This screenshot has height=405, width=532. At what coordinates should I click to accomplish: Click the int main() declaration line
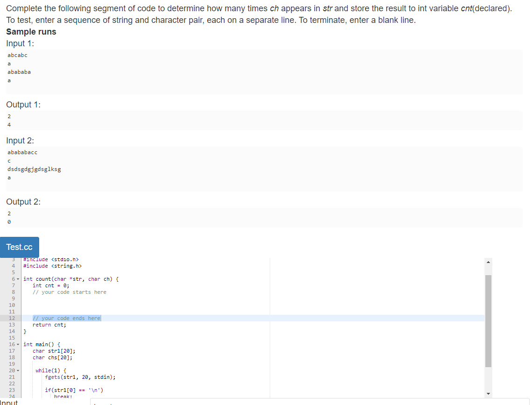tap(42, 344)
